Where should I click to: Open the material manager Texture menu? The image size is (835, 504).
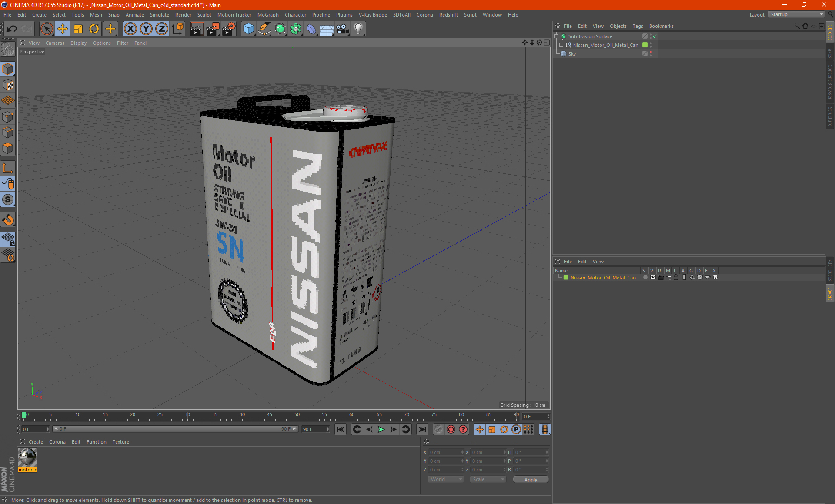pyautogui.click(x=120, y=442)
